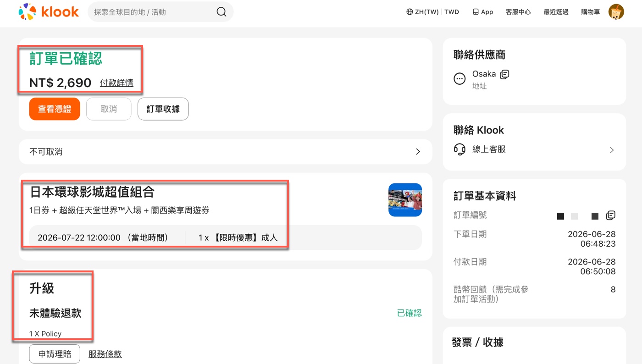View 付款詳情 payment details

116,83
